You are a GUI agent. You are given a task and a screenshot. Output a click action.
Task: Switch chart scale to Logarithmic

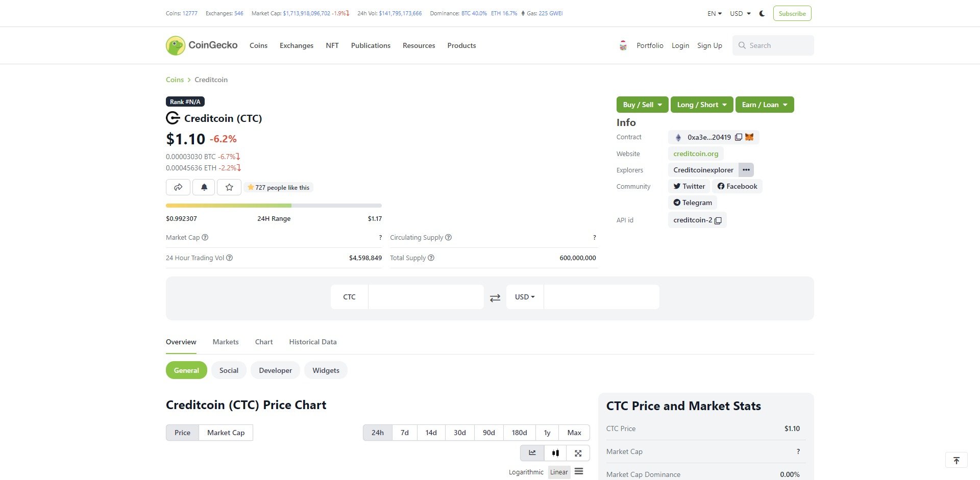pyautogui.click(x=526, y=472)
